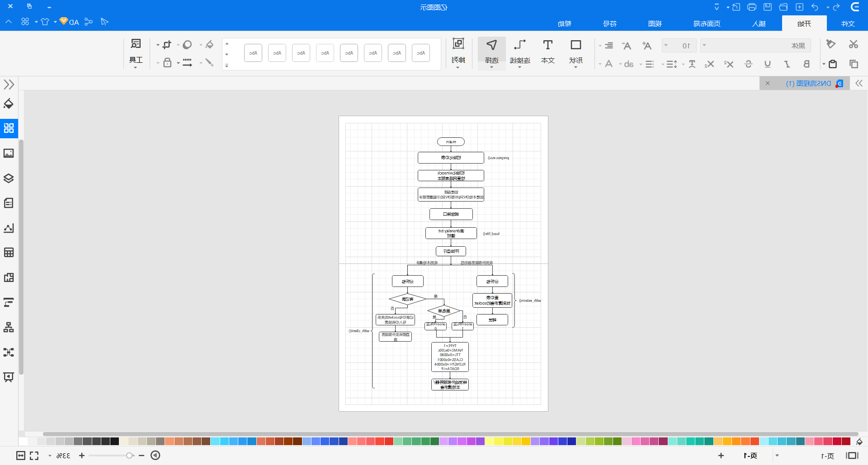Screen dimensions: 868x465
Task: Open the font color A dropdown arrow
Action: coord(600,64)
